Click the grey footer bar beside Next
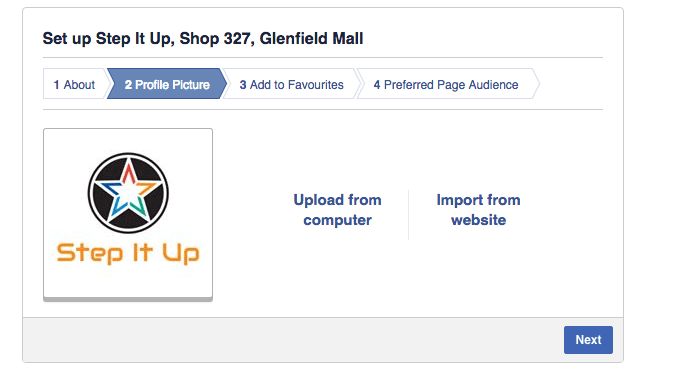696x377 pixels. tap(293, 340)
